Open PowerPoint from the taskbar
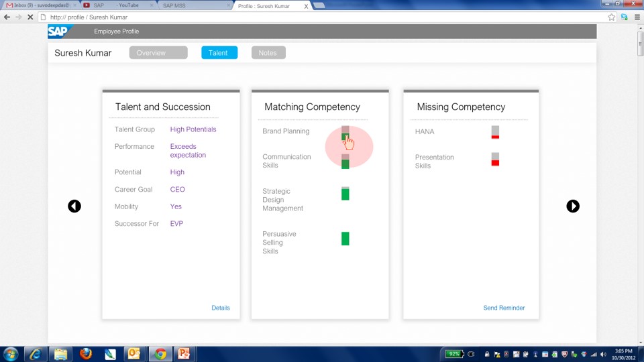This screenshot has height=362, width=644. point(183,354)
